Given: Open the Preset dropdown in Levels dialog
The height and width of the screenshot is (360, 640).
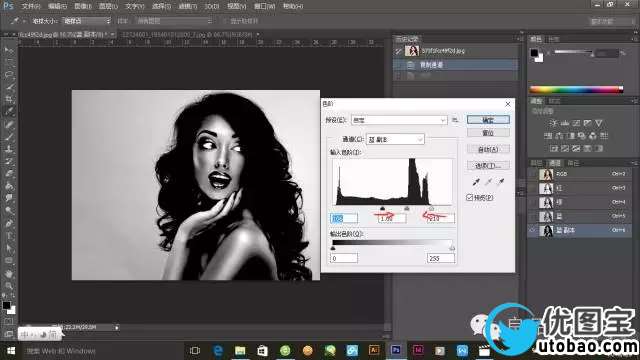Looking at the screenshot, I should 399,120.
